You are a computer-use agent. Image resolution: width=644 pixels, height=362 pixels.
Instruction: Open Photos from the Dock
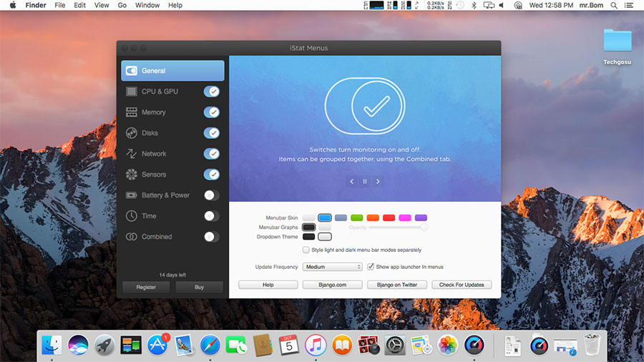(x=448, y=345)
